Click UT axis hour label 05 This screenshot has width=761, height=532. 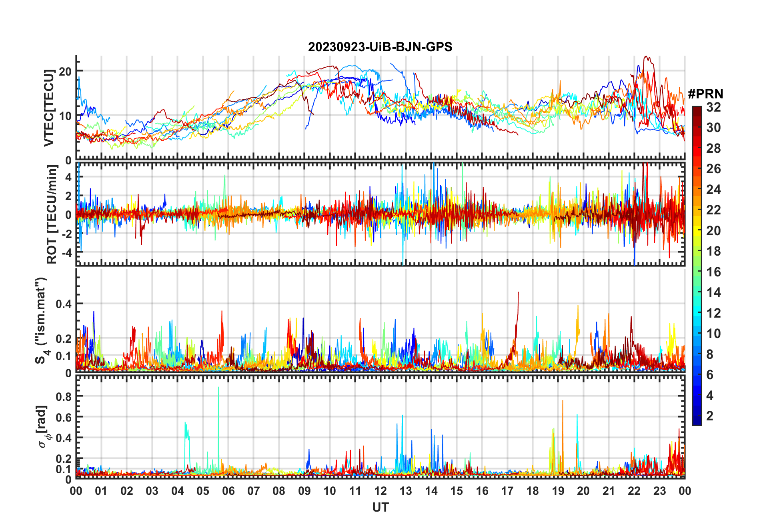(x=203, y=491)
